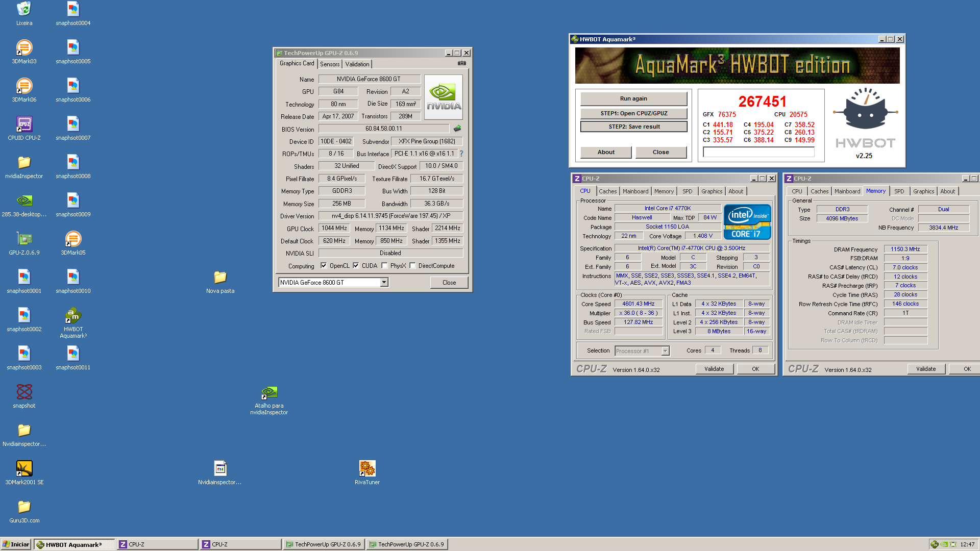Click the Iniciar start button
This screenshot has width=980, height=551.
(x=16, y=544)
